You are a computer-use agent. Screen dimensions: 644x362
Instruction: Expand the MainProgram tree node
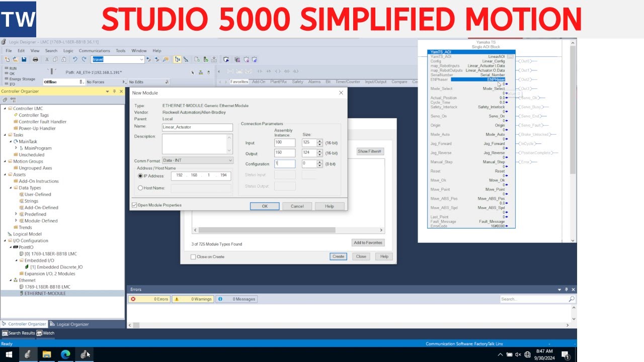click(x=16, y=148)
